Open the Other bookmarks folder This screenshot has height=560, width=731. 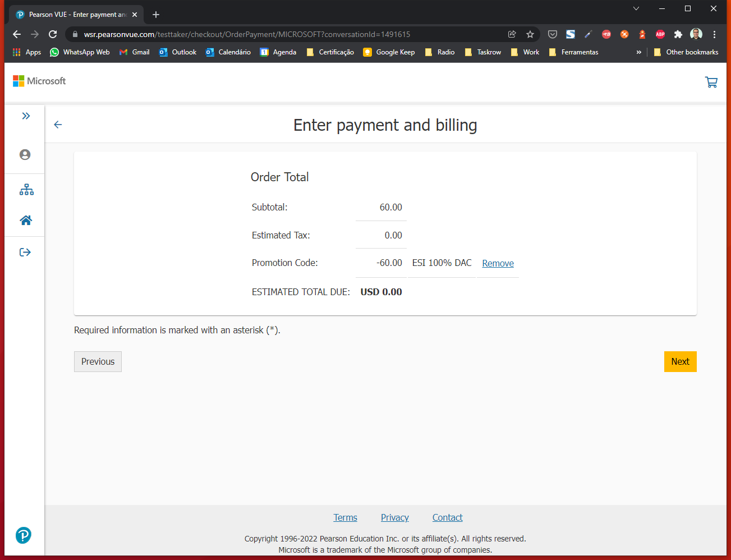(686, 52)
